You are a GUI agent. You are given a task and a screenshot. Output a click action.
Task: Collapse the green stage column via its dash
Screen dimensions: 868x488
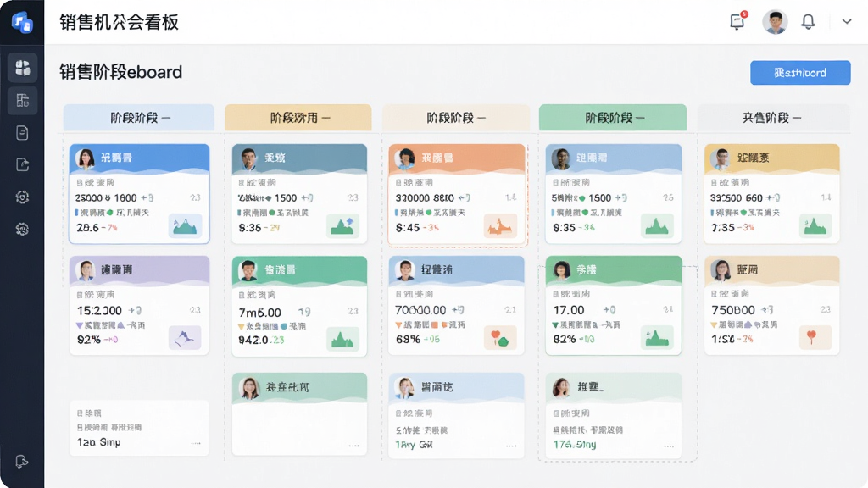(640, 118)
